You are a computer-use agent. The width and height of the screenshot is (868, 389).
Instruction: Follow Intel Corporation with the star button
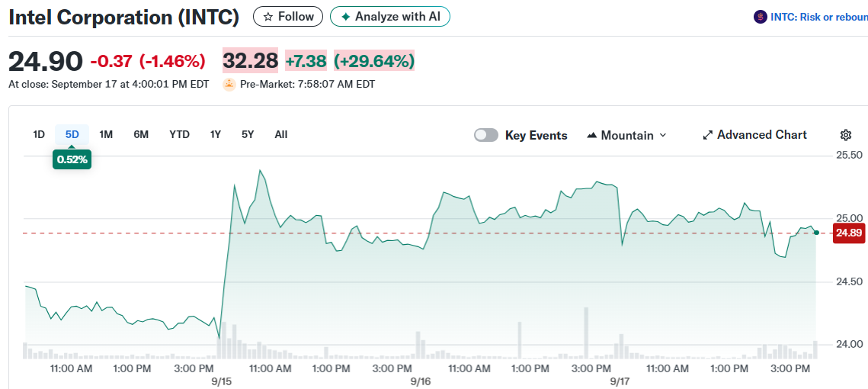click(287, 17)
